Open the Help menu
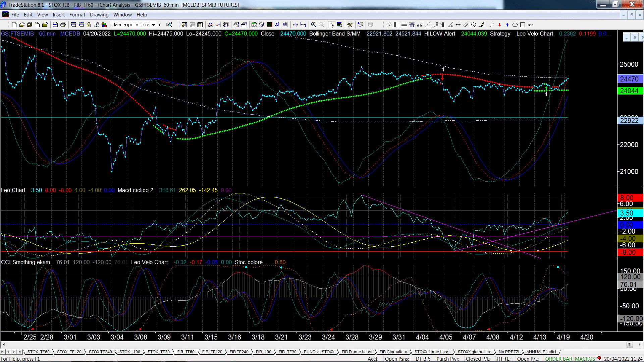The image size is (644, 362). (142, 15)
